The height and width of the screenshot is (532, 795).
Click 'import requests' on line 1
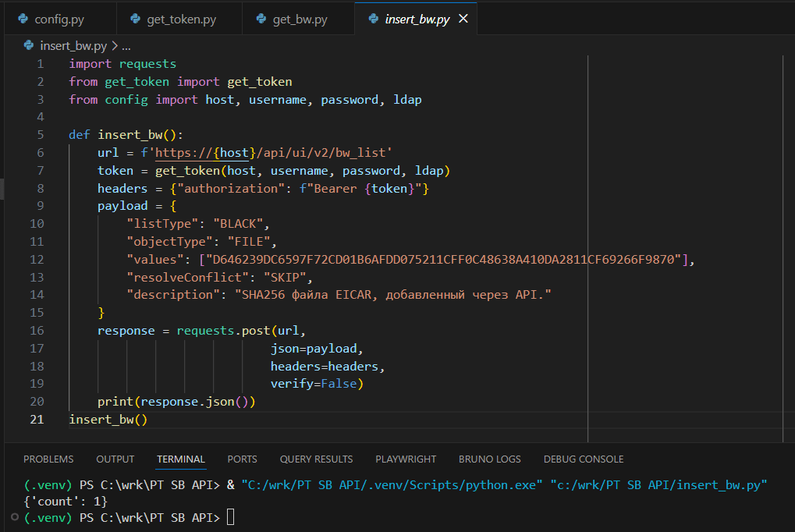click(x=122, y=64)
